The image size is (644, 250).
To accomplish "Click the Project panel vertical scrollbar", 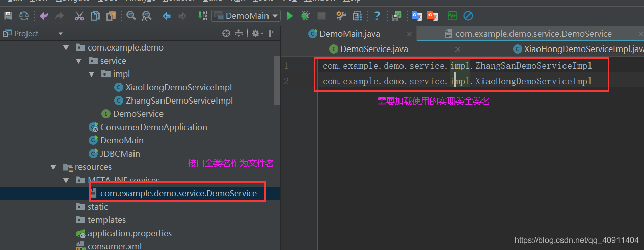I will pos(277,79).
